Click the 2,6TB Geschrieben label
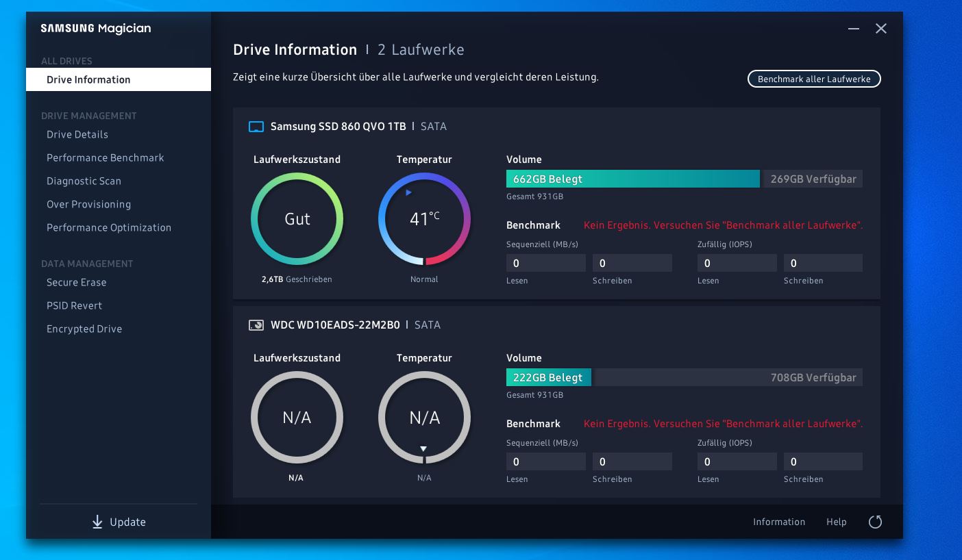 point(297,279)
